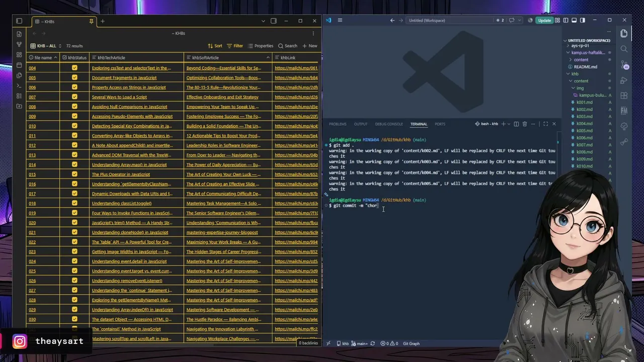Open Properties in KHBs toolbar
The height and width of the screenshot is (362, 644).
[x=260, y=46]
